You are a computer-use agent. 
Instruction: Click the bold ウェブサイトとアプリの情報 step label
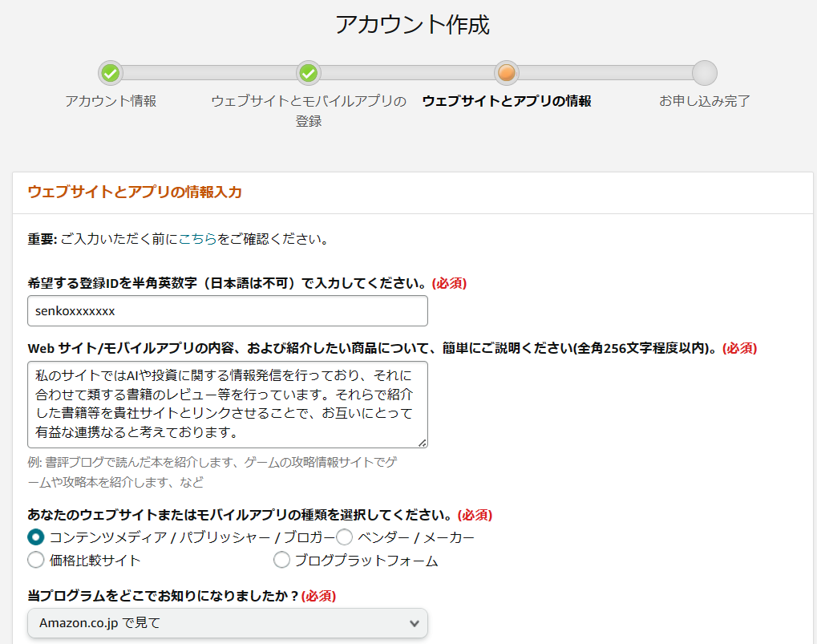pyautogui.click(x=506, y=101)
